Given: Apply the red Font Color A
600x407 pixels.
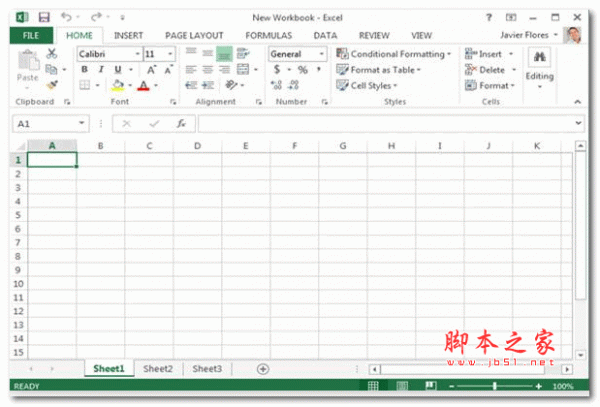Looking at the screenshot, I should [x=143, y=85].
